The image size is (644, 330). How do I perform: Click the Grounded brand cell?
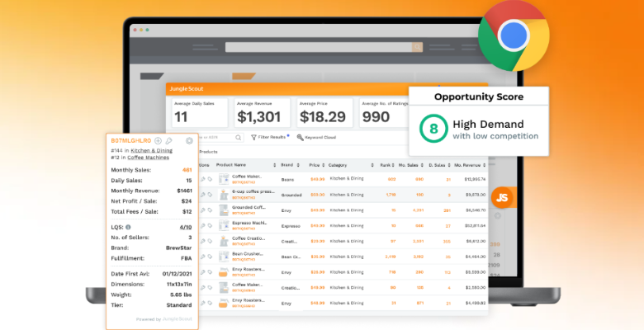pyautogui.click(x=291, y=195)
